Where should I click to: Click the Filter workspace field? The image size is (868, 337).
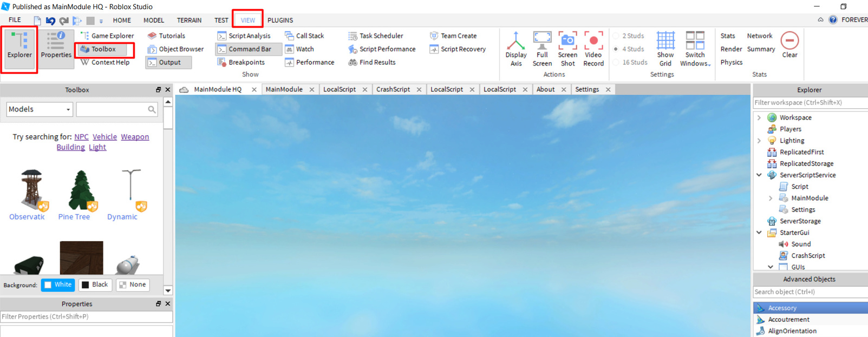click(811, 103)
